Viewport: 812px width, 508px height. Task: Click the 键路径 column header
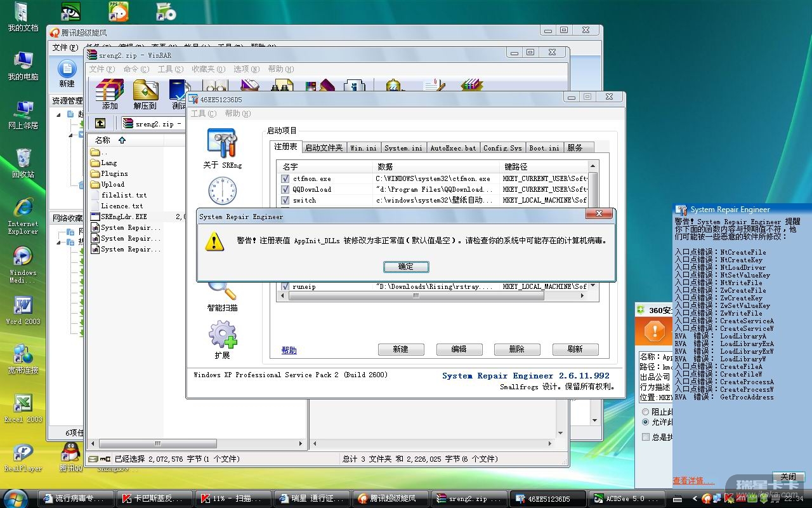(544, 166)
